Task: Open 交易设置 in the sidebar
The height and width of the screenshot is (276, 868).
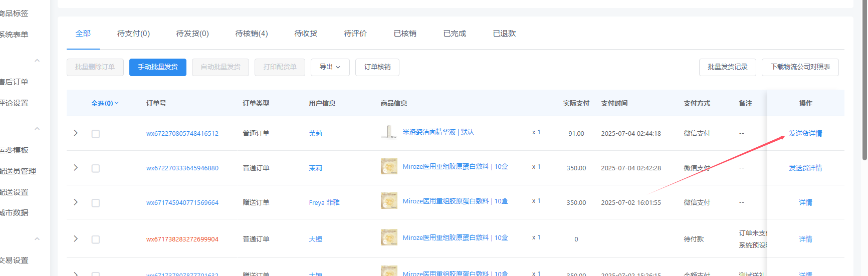Action: 14,260
